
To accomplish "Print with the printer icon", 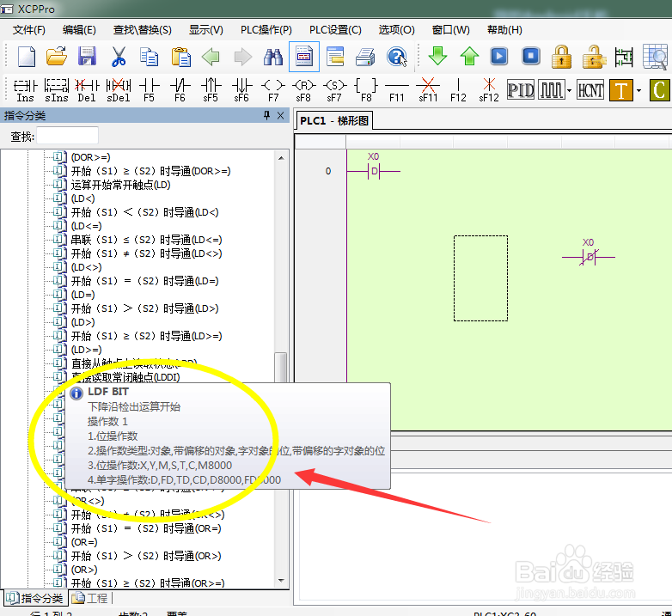I will coord(365,57).
